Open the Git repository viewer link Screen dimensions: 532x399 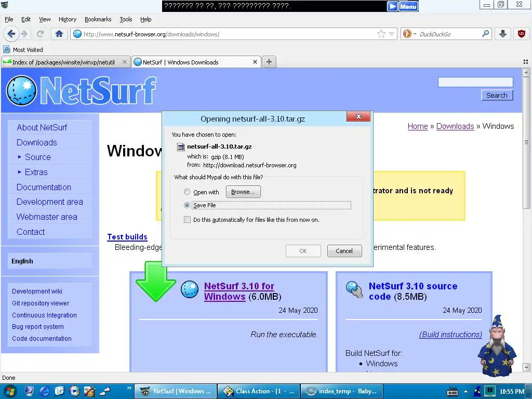pos(41,303)
